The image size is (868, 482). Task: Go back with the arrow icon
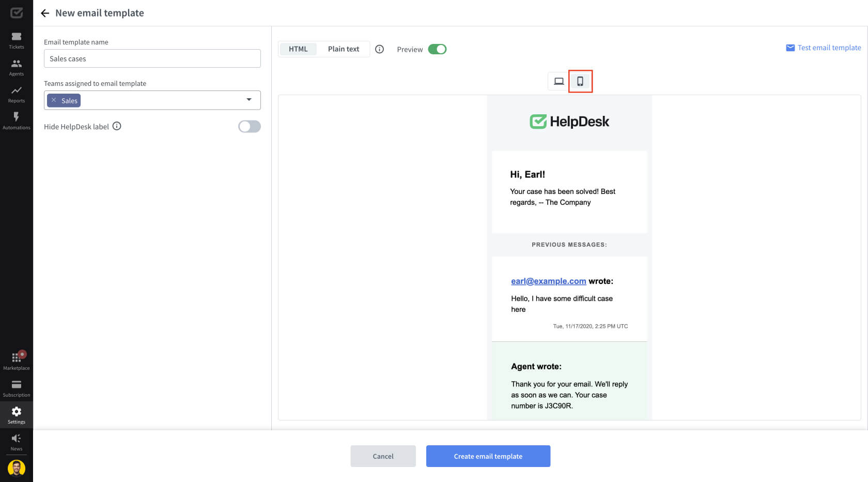[45, 13]
